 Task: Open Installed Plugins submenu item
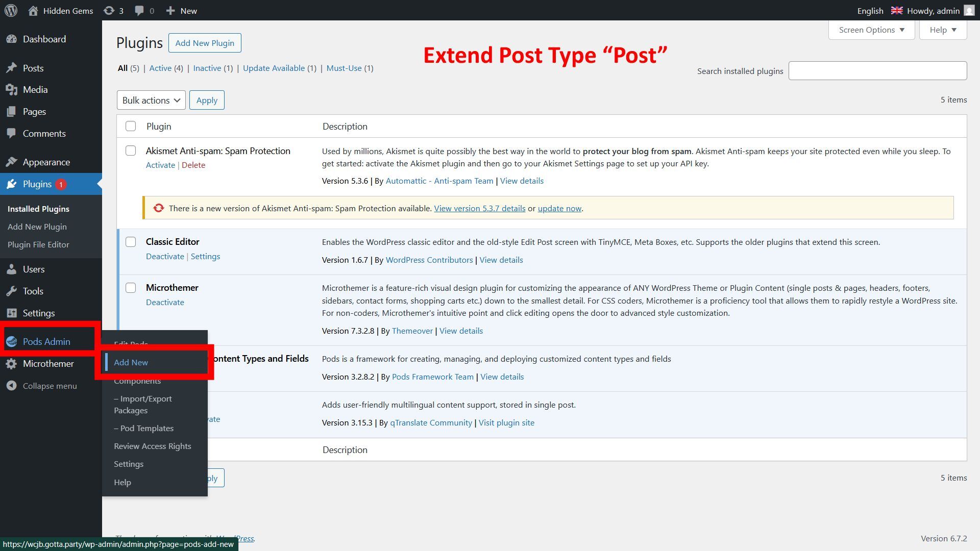click(38, 209)
